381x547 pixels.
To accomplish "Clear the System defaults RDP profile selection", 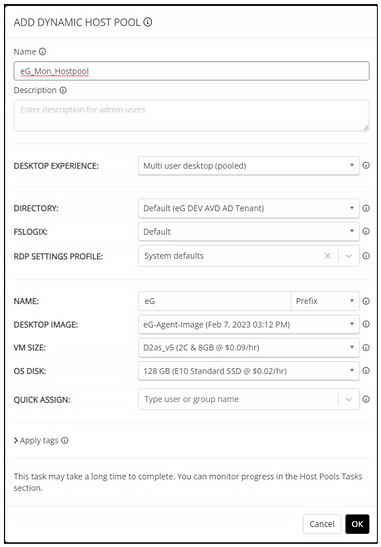I will (x=327, y=256).
